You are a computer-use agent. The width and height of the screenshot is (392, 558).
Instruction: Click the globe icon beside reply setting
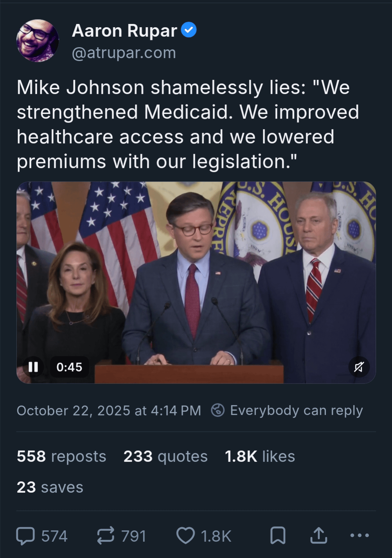[x=218, y=410]
